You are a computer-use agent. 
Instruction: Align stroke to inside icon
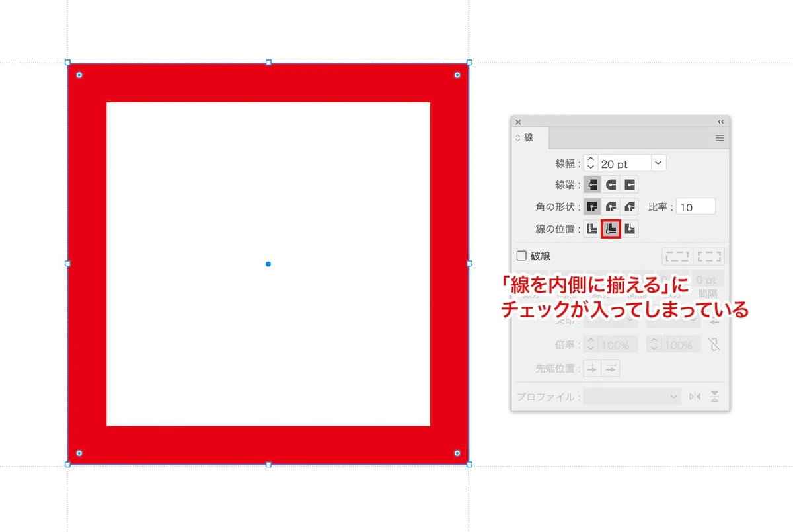point(611,229)
